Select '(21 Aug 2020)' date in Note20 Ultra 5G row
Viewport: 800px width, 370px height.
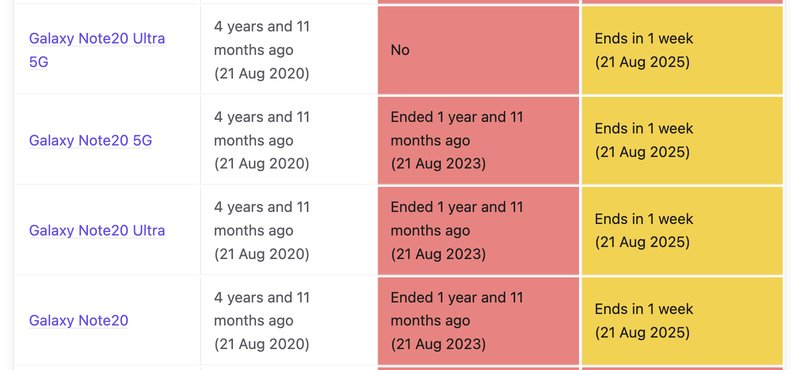click(x=262, y=73)
